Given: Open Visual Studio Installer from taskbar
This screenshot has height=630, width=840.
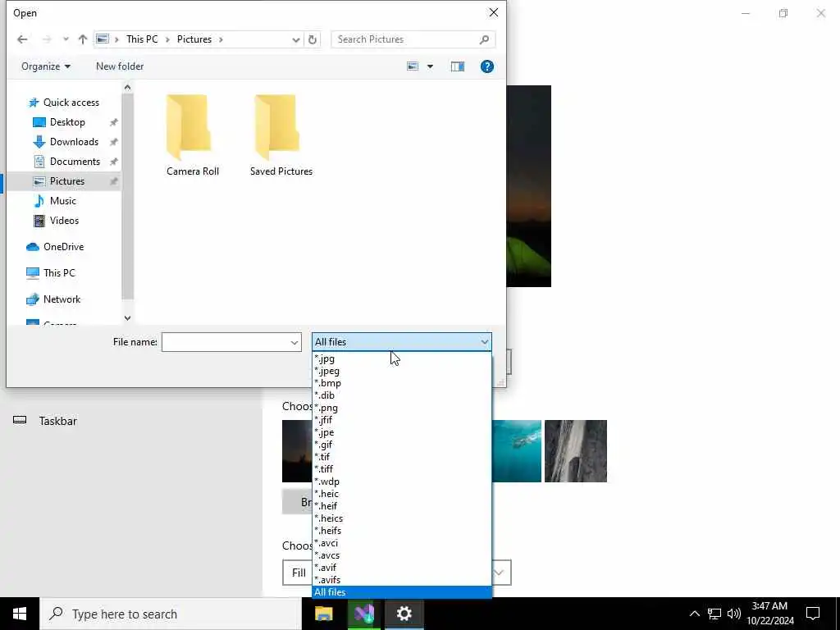Looking at the screenshot, I should [363, 614].
